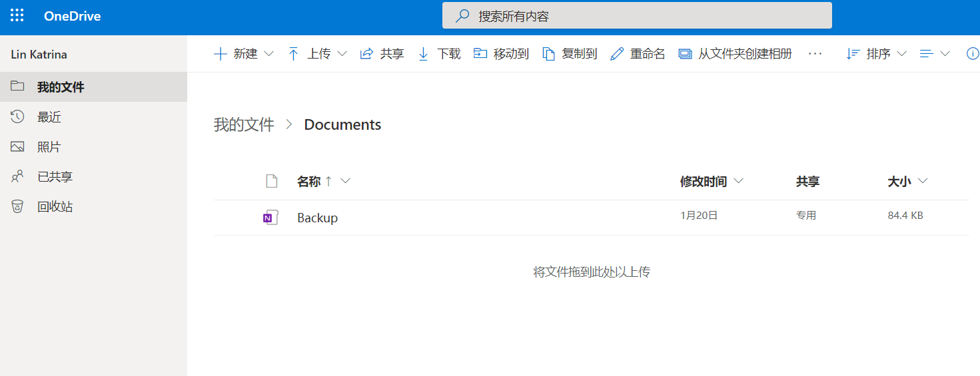Click the view options list icon
Viewport: 980px width, 376px height.
[926, 54]
